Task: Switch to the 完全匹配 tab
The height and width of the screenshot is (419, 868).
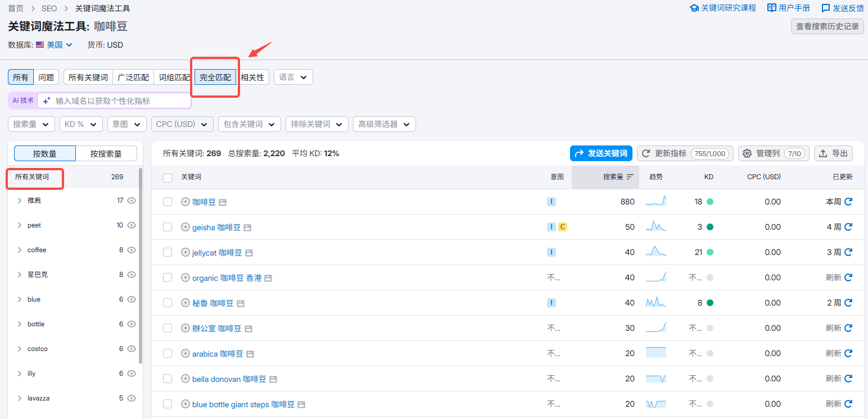Action: [214, 77]
